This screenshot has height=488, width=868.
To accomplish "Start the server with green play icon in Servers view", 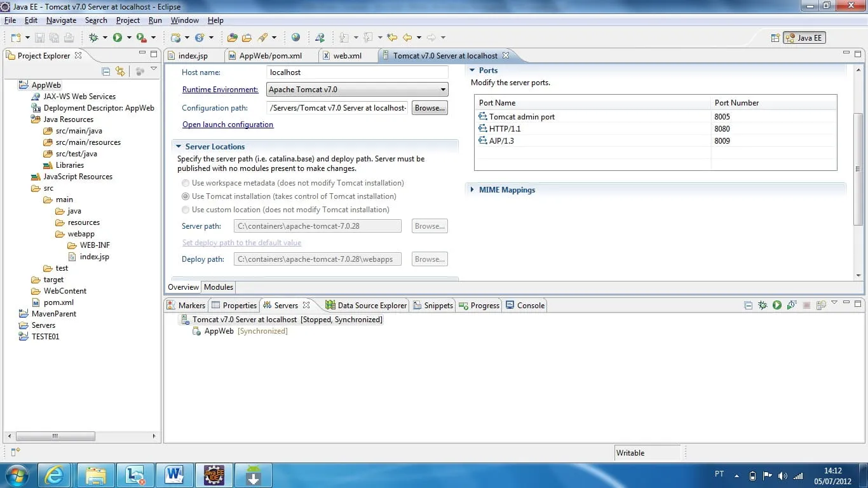I will 777,305.
